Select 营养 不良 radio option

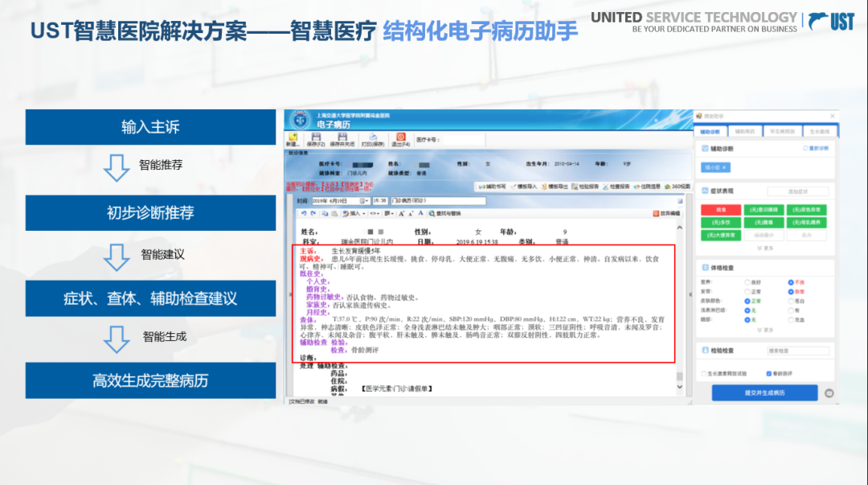pyautogui.click(x=791, y=282)
